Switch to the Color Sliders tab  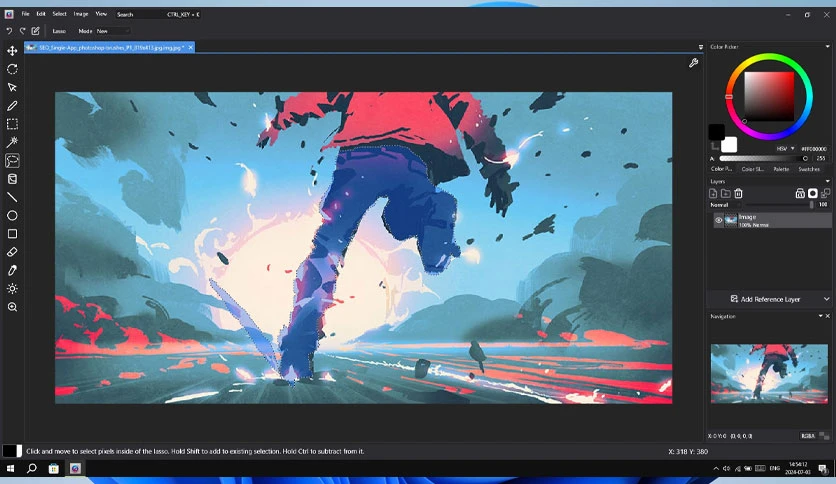tap(752, 169)
